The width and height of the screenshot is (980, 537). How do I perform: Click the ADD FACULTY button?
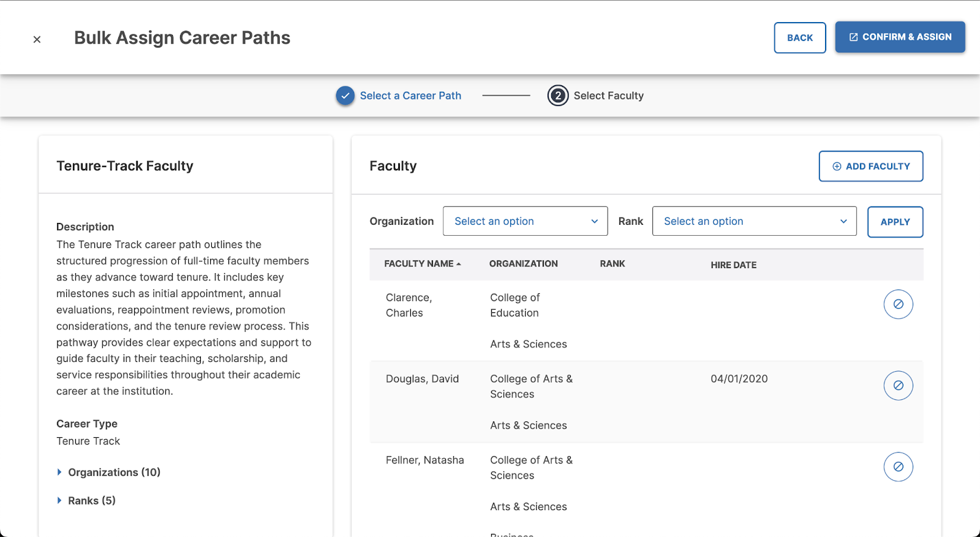tap(871, 167)
